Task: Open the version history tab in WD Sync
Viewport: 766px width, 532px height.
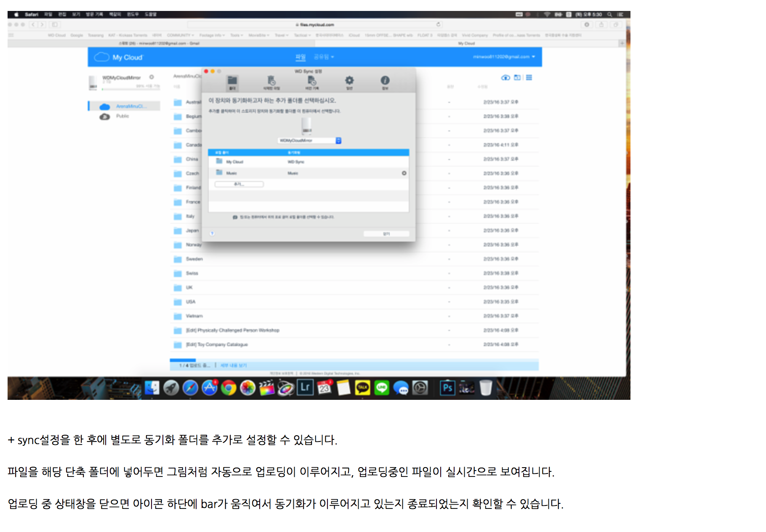Action: (x=312, y=82)
